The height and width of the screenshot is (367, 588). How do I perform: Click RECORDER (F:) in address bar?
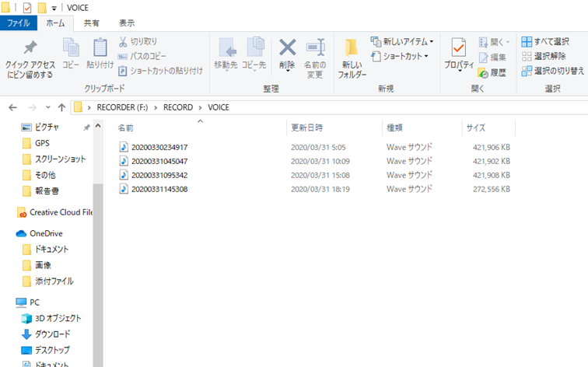122,107
